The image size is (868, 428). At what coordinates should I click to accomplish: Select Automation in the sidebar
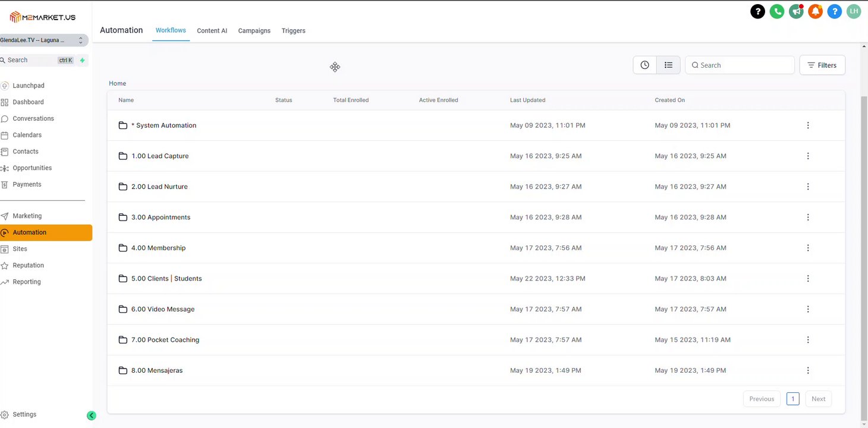[x=45, y=232]
